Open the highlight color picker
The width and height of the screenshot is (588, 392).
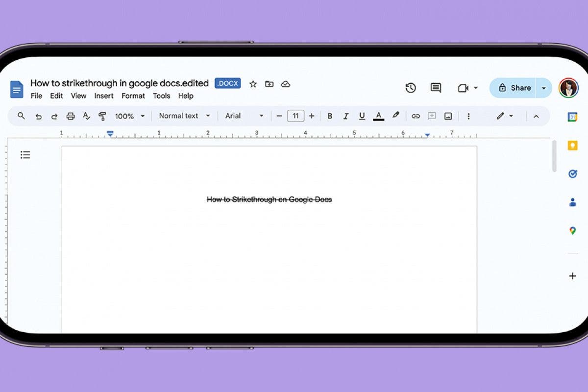click(396, 116)
